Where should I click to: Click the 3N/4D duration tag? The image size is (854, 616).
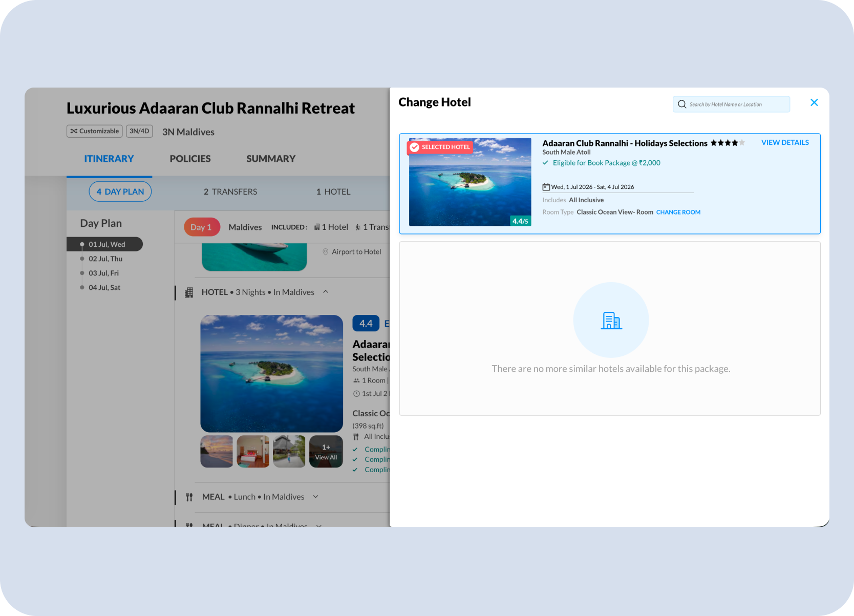point(139,131)
